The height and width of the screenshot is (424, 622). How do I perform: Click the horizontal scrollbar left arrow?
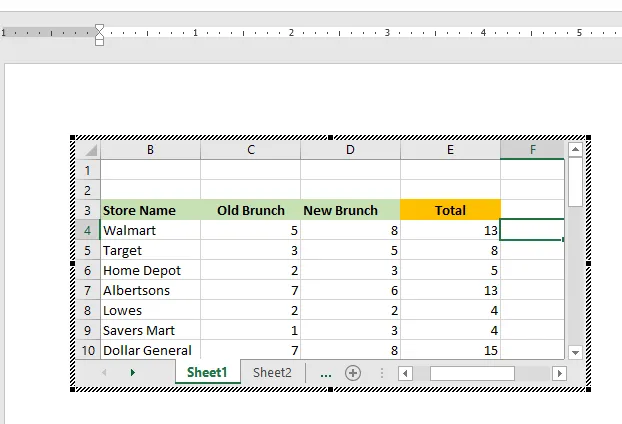pyautogui.click(x=405, y=374)
